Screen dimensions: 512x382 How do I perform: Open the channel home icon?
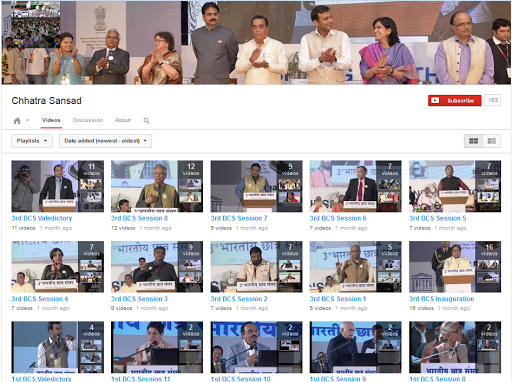click(x=17, y=120)
